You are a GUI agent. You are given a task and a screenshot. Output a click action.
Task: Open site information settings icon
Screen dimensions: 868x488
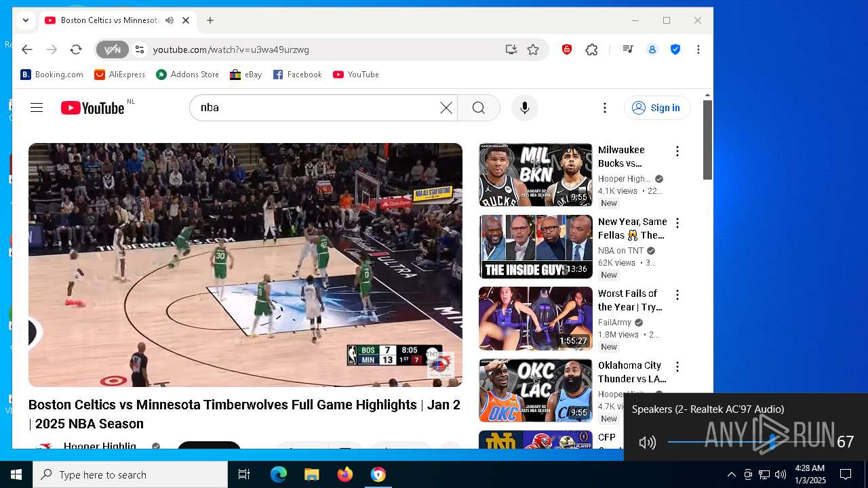pyautogui.click(x=140, y=49)
